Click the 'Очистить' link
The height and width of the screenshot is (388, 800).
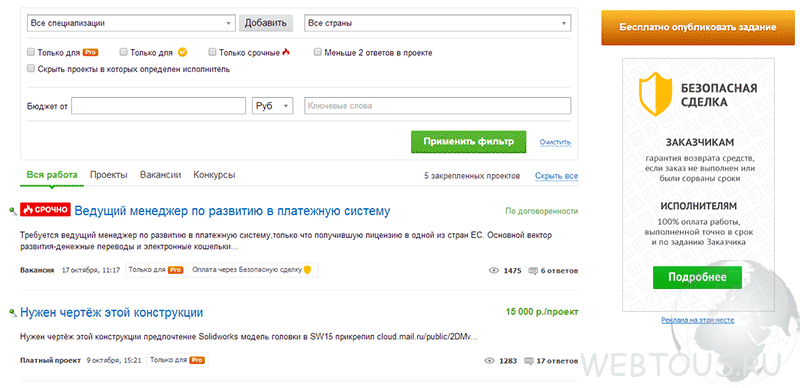[556, 142]
